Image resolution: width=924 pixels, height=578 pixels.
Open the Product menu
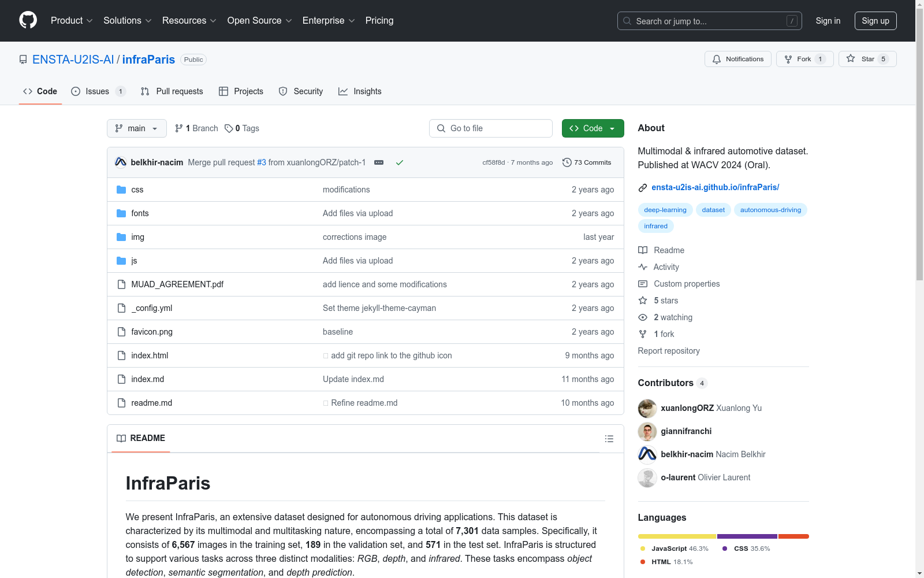point(72,20)
